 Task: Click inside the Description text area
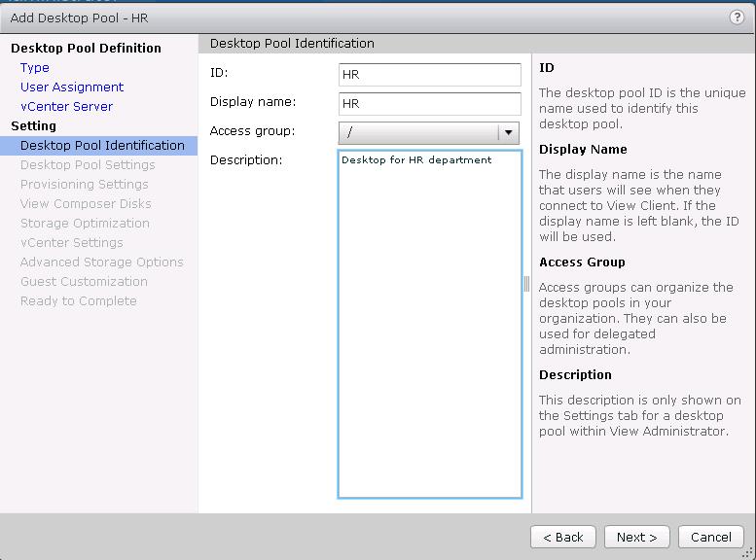point(429,323)
